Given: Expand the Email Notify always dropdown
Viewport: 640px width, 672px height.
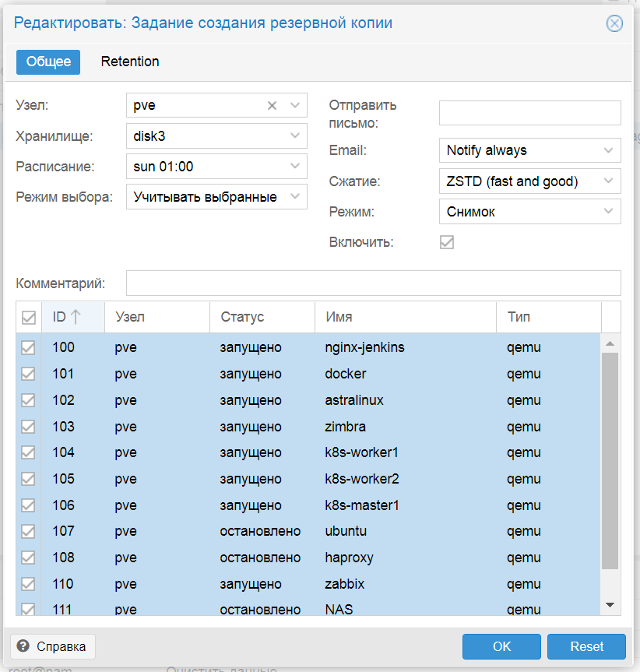Looking at the screenshot, I should point(608,150).
